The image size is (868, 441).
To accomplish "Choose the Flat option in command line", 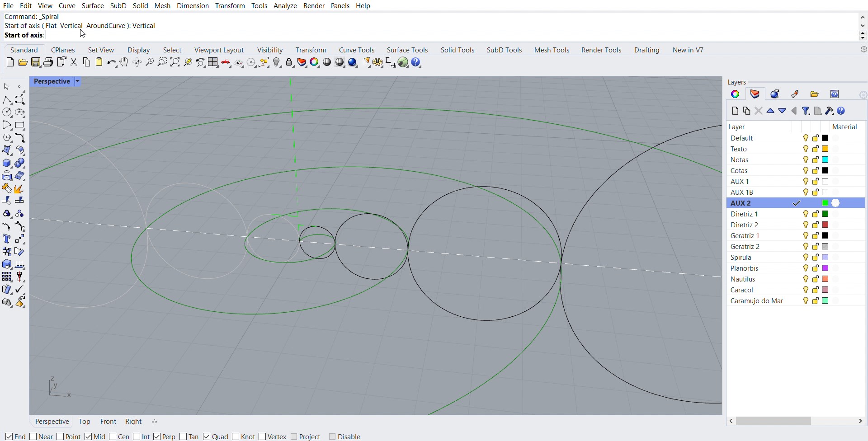I will (x=51, y=26).
